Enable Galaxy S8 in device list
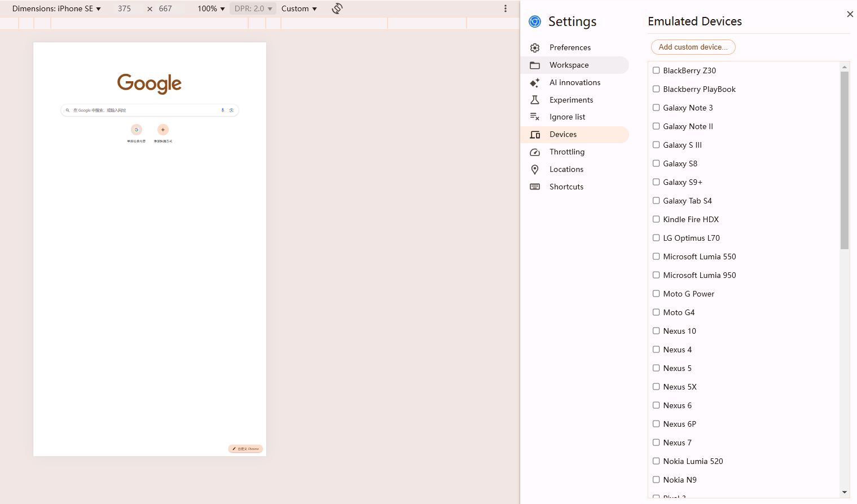Image resolution: width=857 pixels, height=504 pixels. pos(656,163)
